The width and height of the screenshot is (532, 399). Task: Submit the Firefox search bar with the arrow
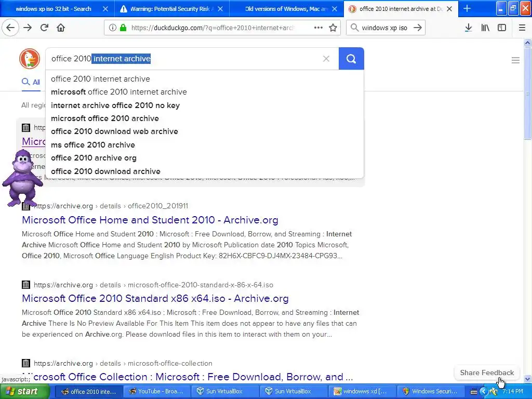[x=418, y=28]
